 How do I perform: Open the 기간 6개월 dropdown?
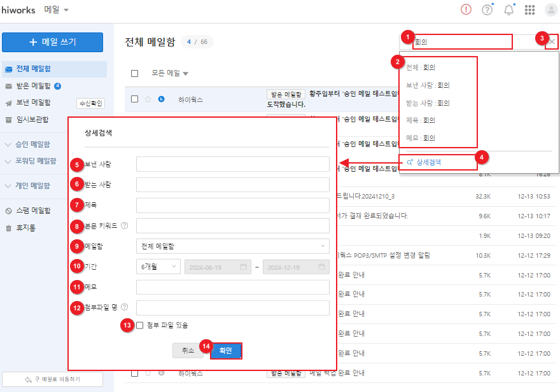(158, 267)
